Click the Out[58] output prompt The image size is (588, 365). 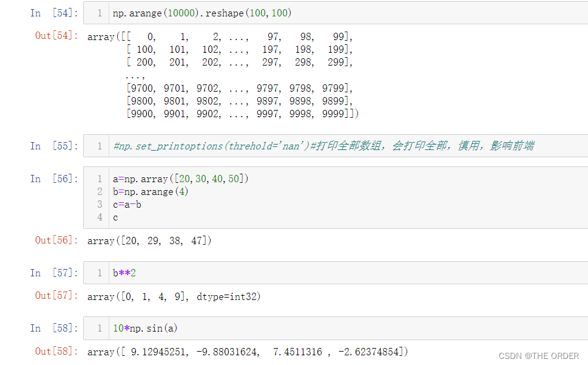(x=56, y=352)
